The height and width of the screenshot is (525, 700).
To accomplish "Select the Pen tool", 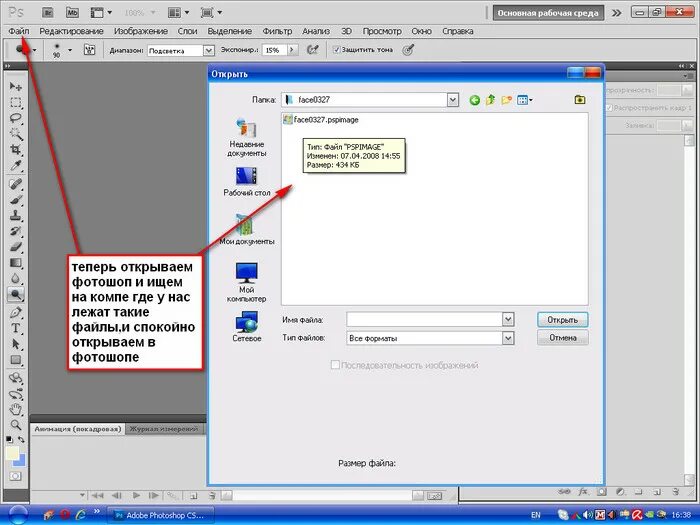I will click(16, 312).
